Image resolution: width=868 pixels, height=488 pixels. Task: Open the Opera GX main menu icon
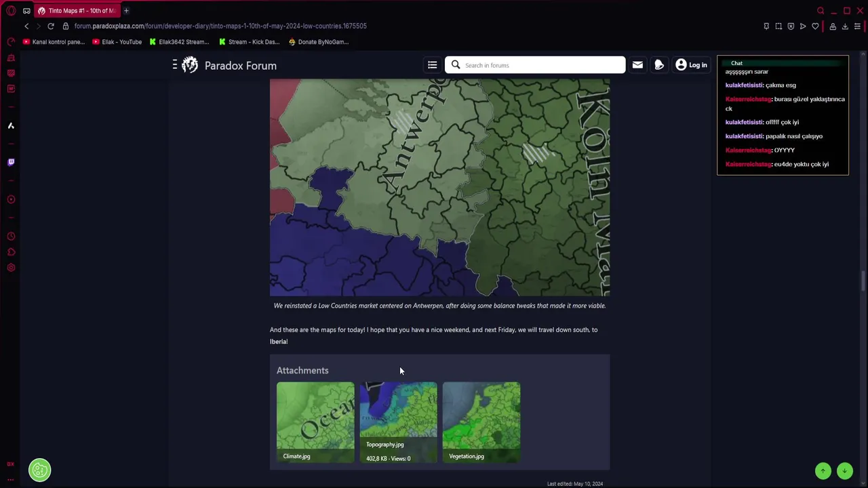pos(11,11)
